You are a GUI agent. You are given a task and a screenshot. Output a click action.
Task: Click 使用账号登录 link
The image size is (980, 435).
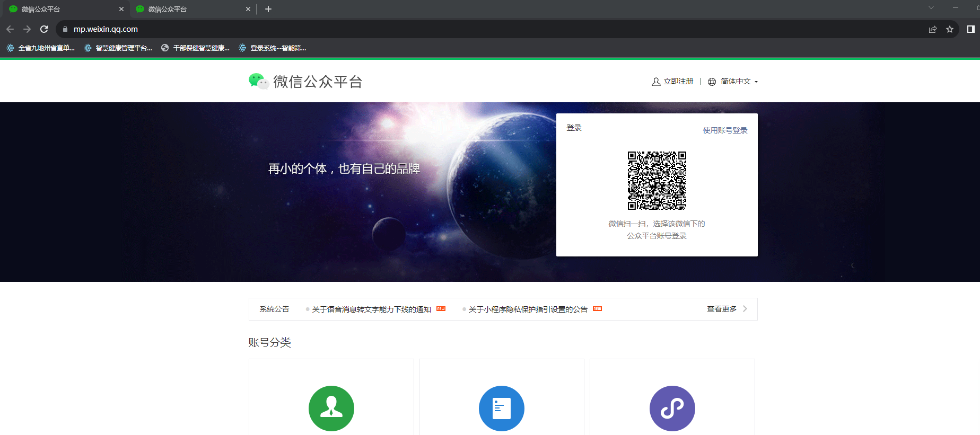[725, 130]
